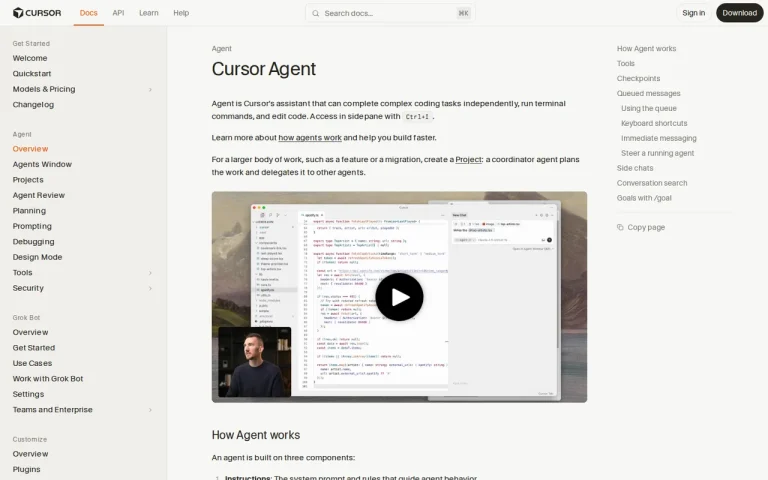The width and height of the screenshot is (768, 480).
Task: Jump to Goals with /goal
Action: click(644, 198)
